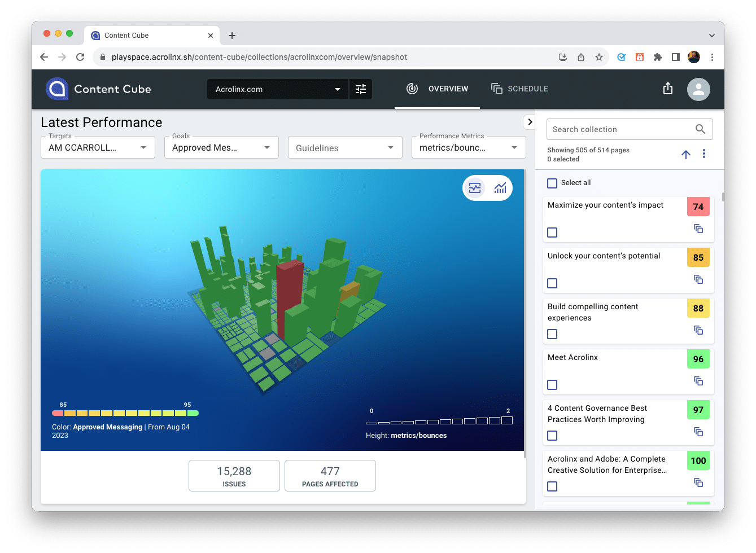Click copy icon for Meet Acrolinx
The width and height of the screenshot is (756, 553).
(x=698, y=381)
